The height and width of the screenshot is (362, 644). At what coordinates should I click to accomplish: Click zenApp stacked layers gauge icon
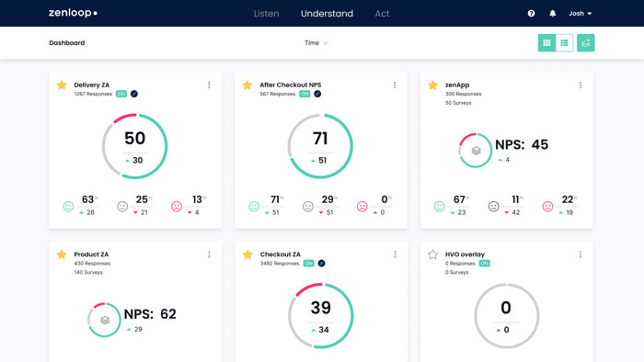[476, 151]
